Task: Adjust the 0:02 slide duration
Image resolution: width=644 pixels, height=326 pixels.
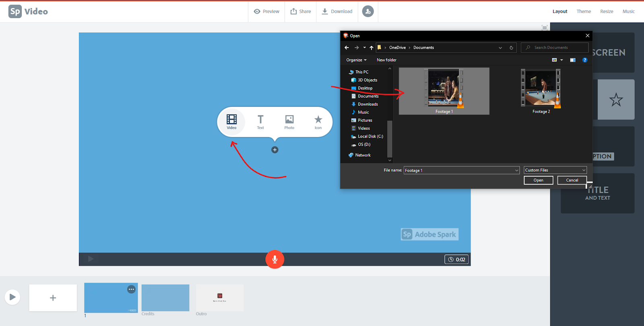Action: point(457,259)
